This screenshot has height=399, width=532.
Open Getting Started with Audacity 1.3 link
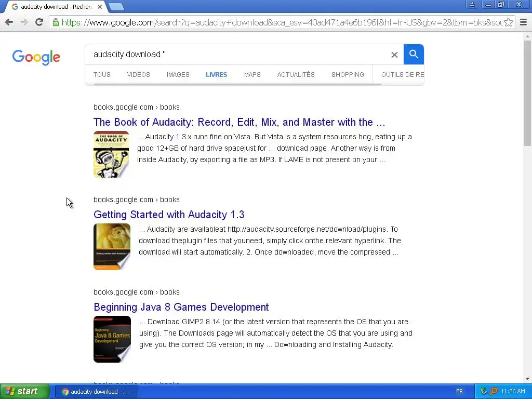click(x=169, y=215)
